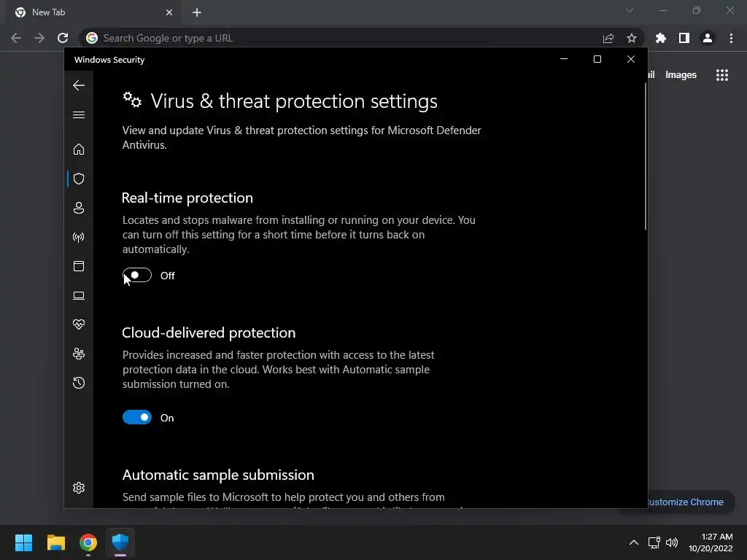Go back in Windows Security
The image size is (747, 560).
click(x=79, y=86)
